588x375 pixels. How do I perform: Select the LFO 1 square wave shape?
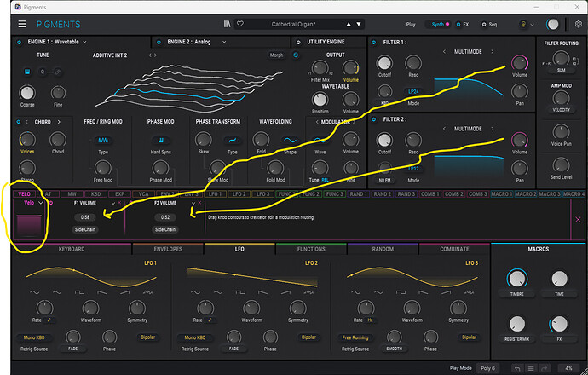(x=79, y=292)
